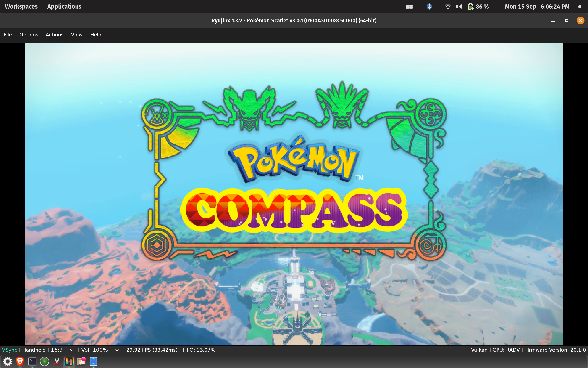Open the Help menu
588x368 pixels.
point(96,35)
